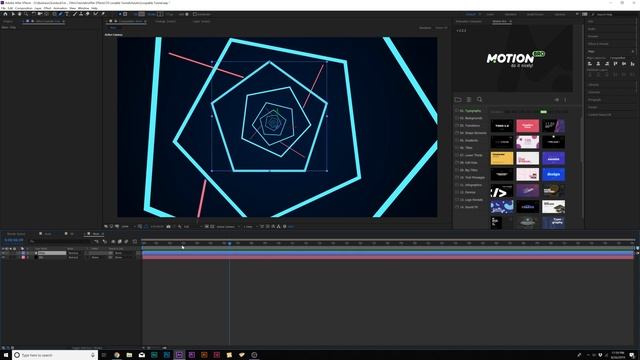Open After Effects from the taskbar
Image resolution: width=640 pixels, height=360 pixels.
179,355
